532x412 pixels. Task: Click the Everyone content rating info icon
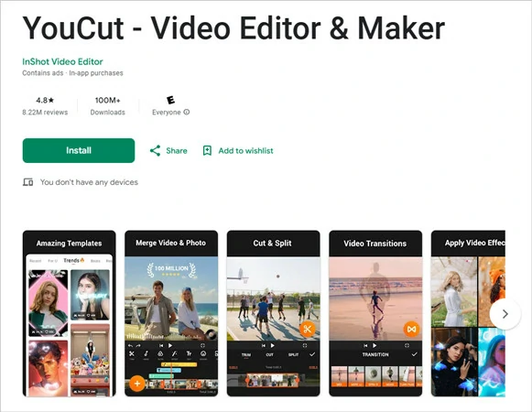(x=187, y=112)
